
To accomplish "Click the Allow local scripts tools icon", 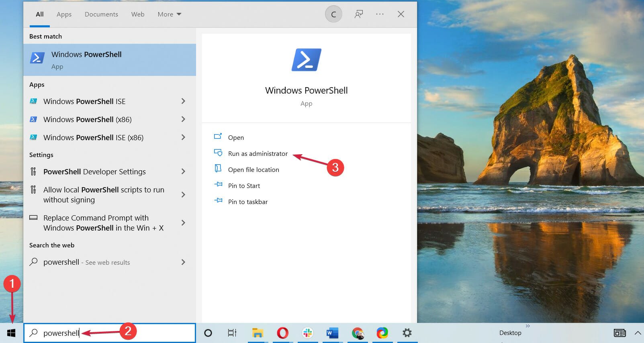I will point(33,190).
